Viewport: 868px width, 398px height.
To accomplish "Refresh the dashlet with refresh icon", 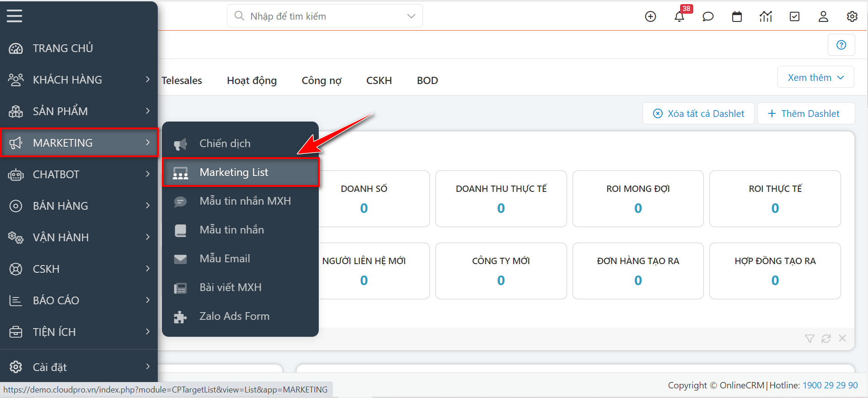I will [826, 339].
